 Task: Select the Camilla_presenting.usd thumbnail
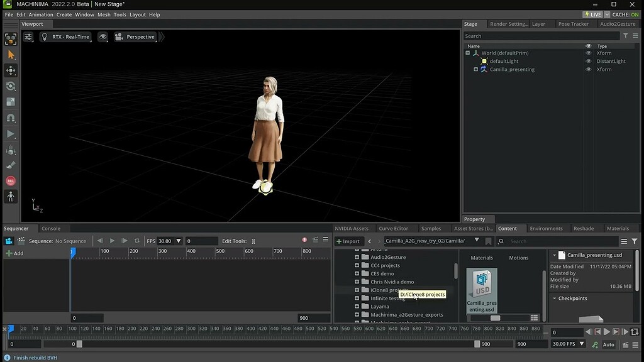pos(482,289)
